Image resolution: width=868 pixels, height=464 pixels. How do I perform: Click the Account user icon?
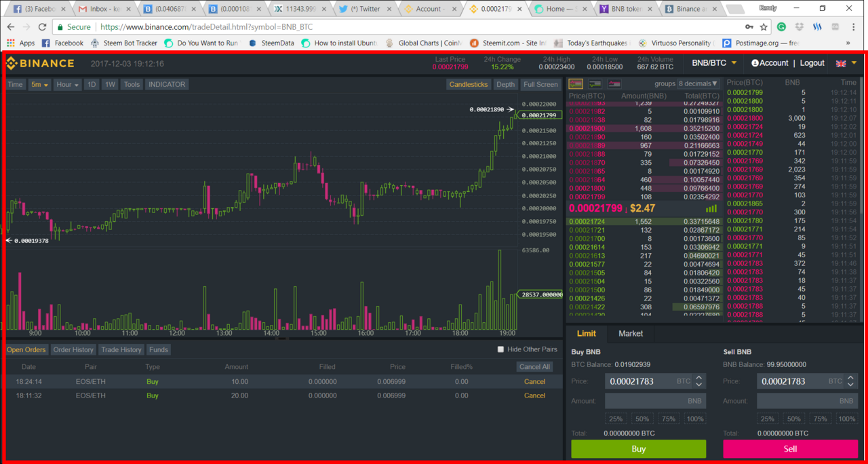[755, 63]
